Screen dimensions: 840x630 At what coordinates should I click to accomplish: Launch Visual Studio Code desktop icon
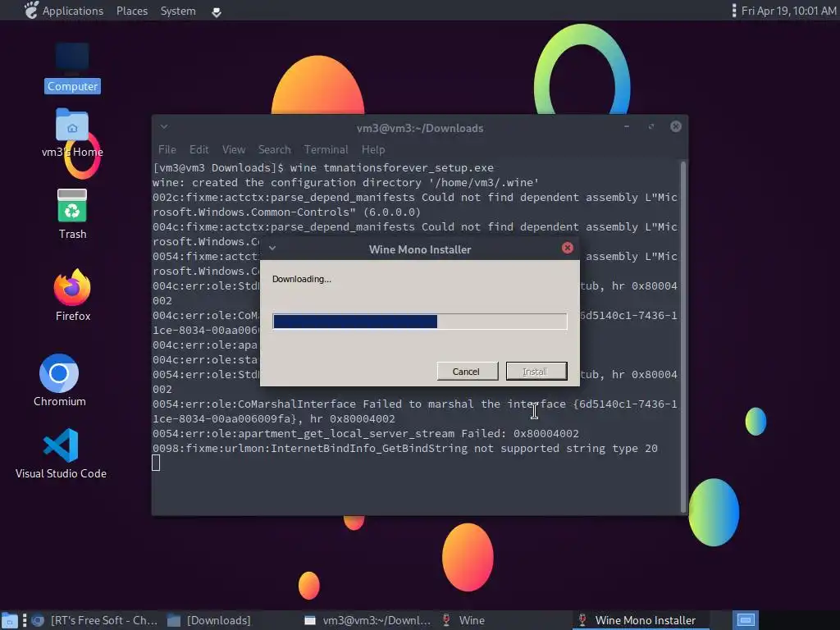click(x=61, y=453)
